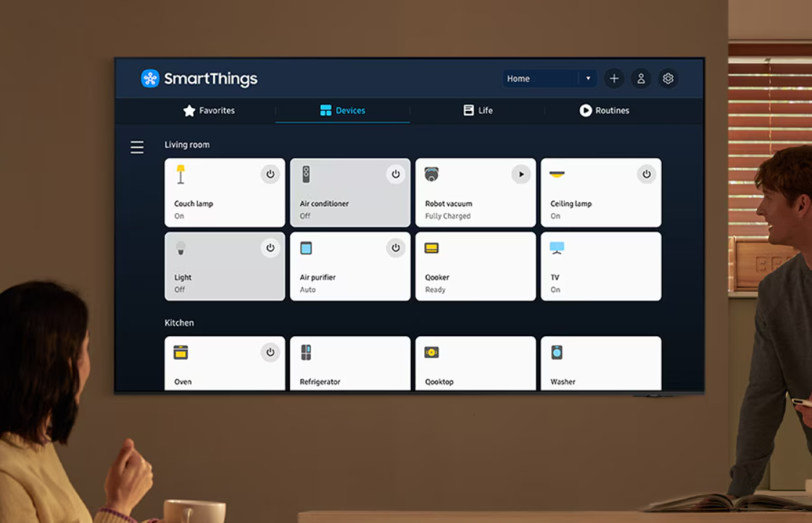Click the Air conditioner device icon
Viewport: 812px width, 523px height.
click(x=306, y=175)
